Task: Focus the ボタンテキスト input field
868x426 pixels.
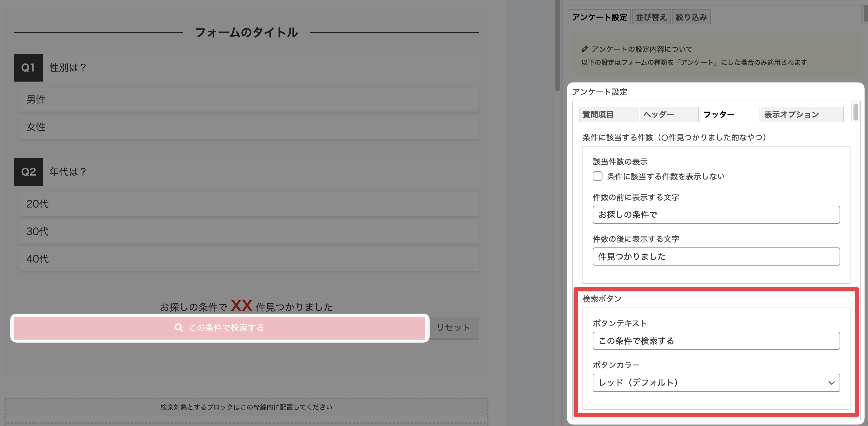Action: (716, 341)
